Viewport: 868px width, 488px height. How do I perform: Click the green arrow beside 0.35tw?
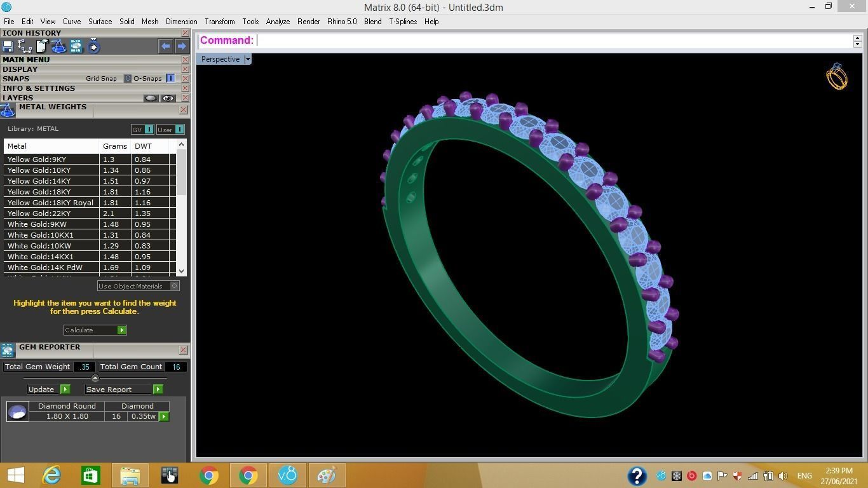coord(164,417)
